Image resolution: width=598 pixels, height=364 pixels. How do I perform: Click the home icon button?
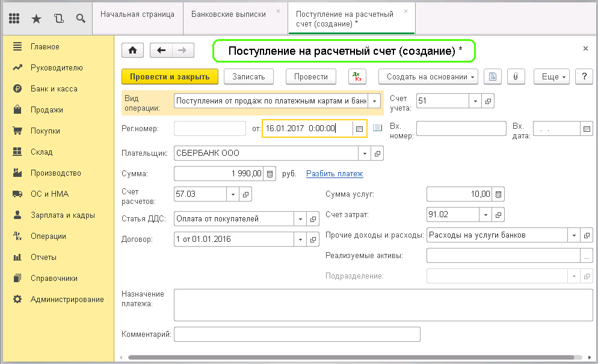[x=132, y=51]
